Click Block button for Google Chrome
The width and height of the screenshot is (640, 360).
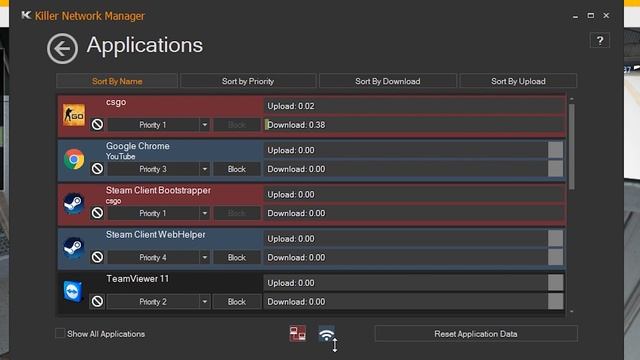237,169
